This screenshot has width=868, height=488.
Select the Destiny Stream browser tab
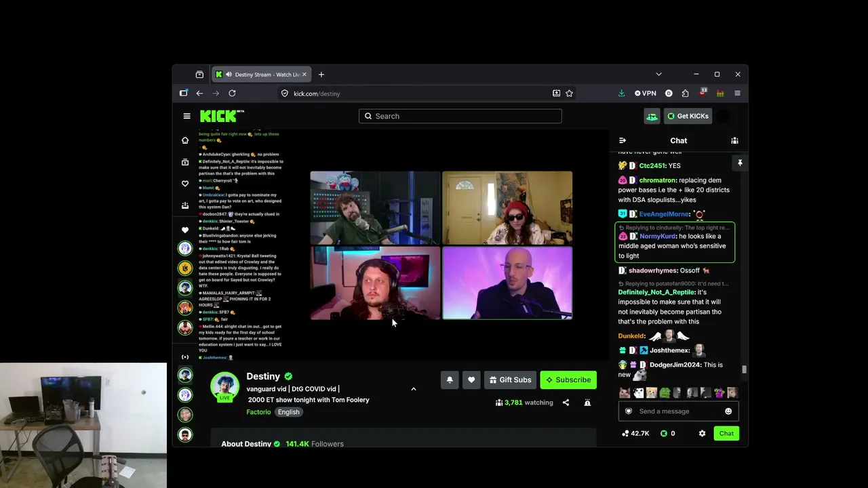[261, 75]
